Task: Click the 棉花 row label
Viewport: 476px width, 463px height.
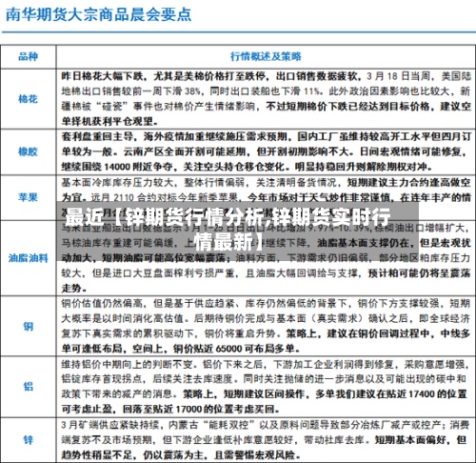Action: point(29,99)
